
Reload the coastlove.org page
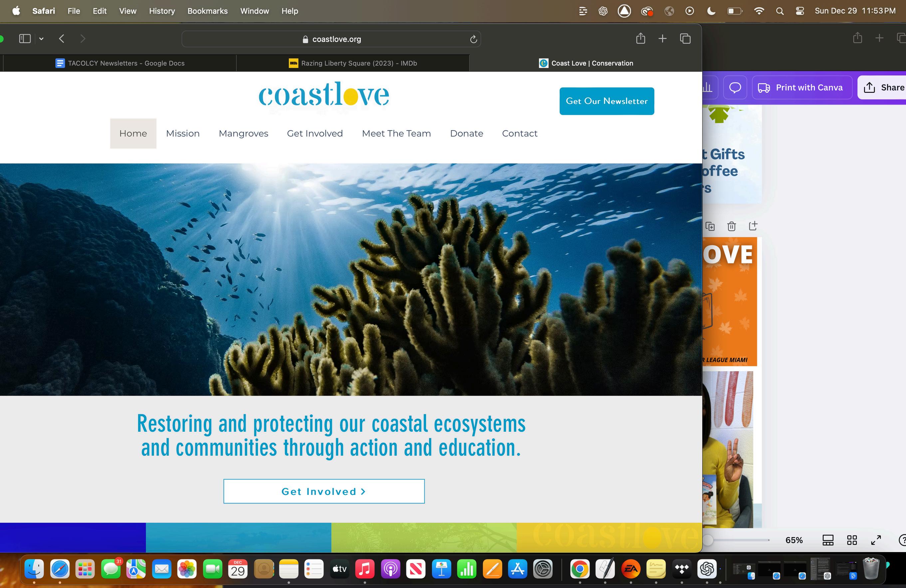[473, 39]
